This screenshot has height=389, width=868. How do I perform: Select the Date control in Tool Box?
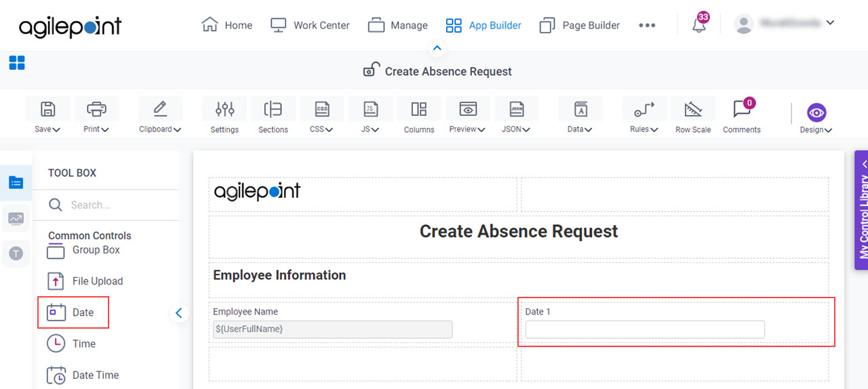[70, 312]
